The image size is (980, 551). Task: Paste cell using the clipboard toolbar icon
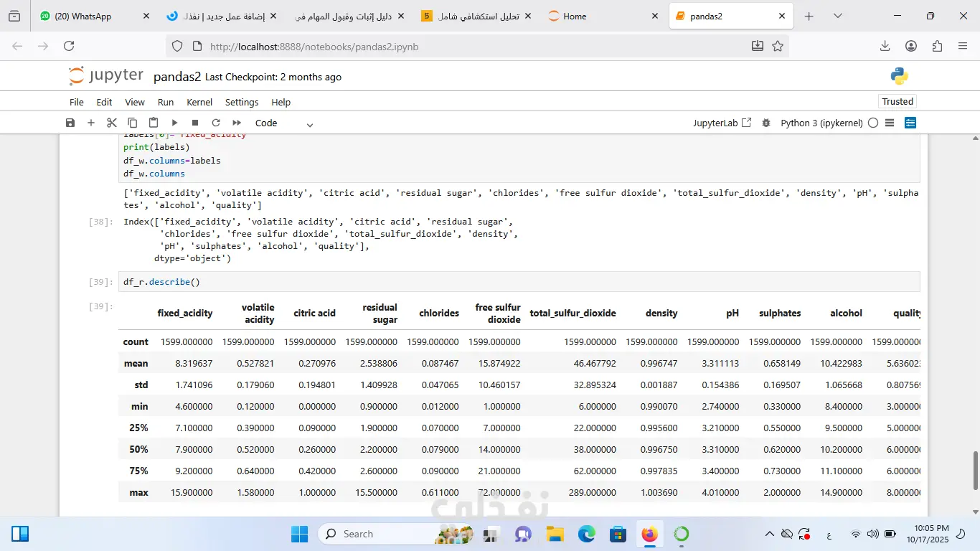point(154,123)
